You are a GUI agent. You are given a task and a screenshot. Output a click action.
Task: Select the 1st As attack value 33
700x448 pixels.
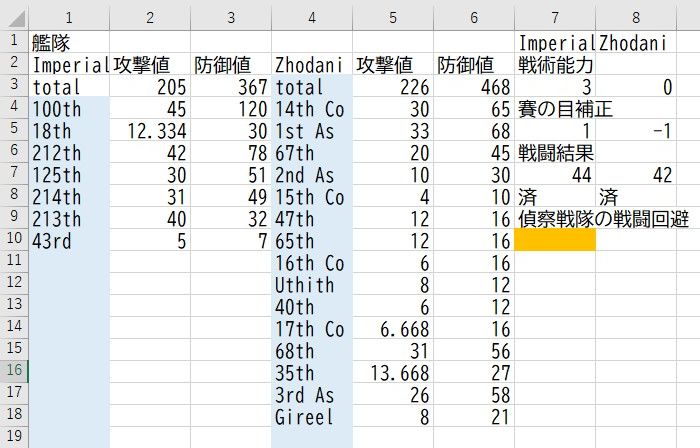click(393, 130)
